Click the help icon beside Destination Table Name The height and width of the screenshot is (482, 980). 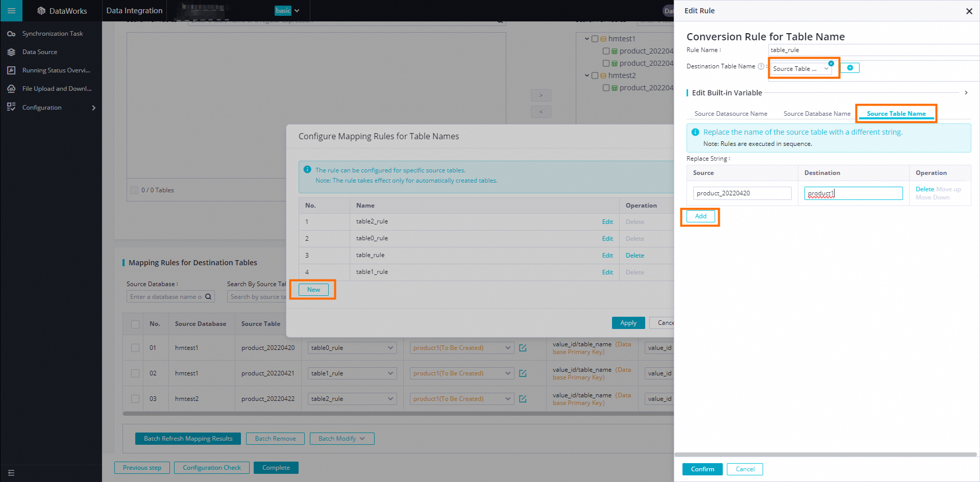click(761, 66)
